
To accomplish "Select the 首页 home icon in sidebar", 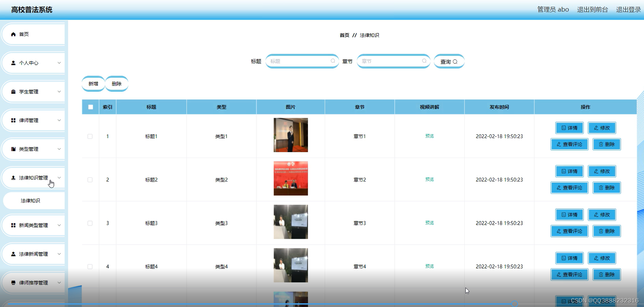I will click(x=13, y=34).
